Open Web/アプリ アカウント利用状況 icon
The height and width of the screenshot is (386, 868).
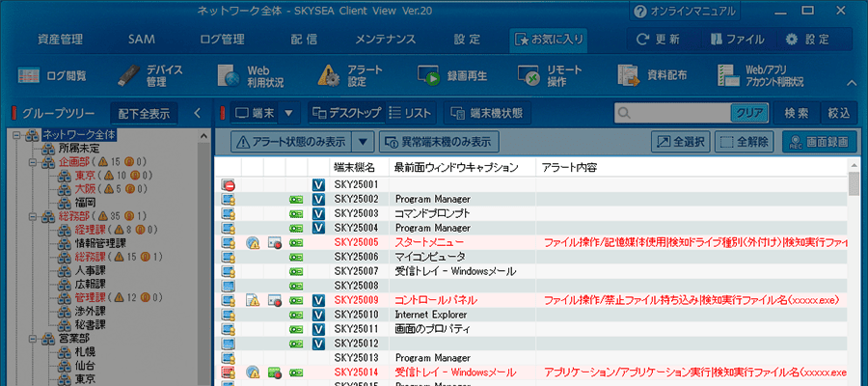[x=728, y=76]
